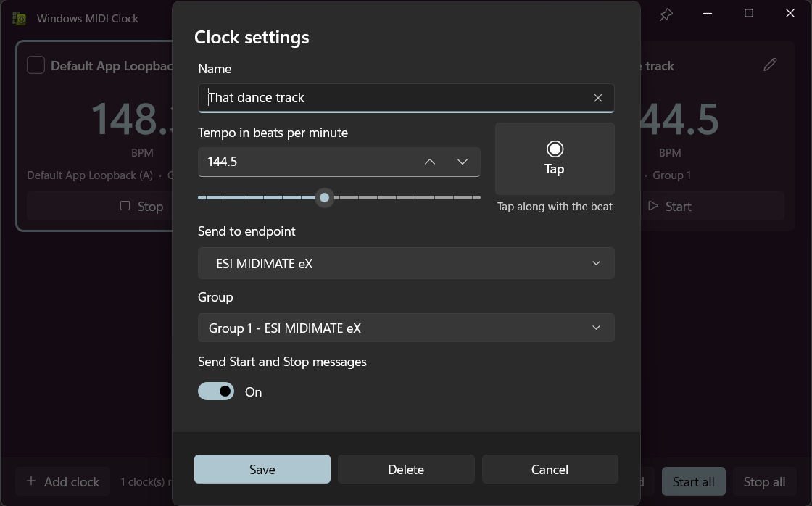812x506 pixels.
Task: Maximize the Windows MIDI Clock window
Action: tap(749, 14)
